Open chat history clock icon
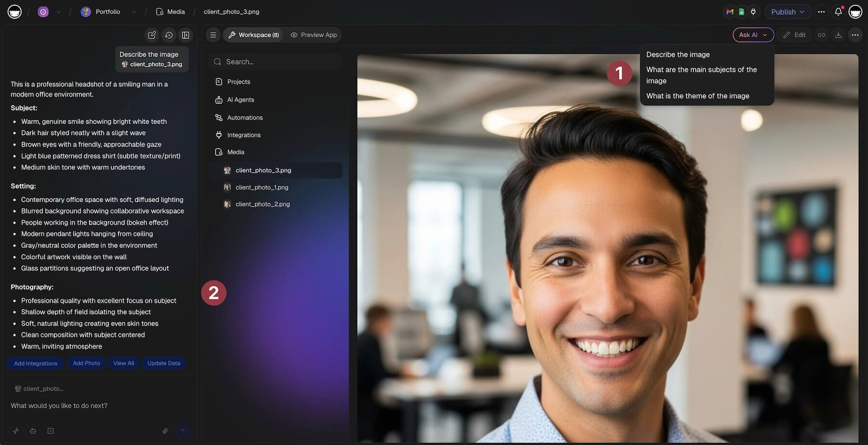 click(169, 35)
